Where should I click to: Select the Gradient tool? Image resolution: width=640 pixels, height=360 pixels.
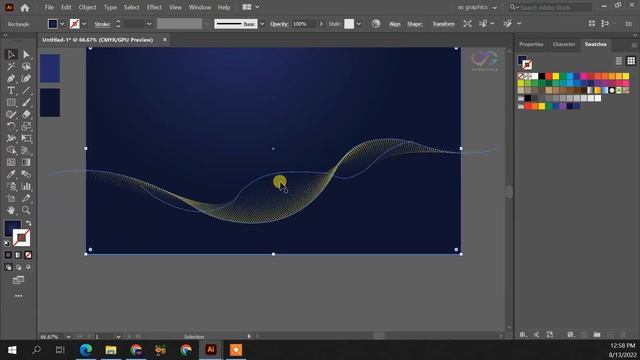pyautogui.click(x=26, y=162)
